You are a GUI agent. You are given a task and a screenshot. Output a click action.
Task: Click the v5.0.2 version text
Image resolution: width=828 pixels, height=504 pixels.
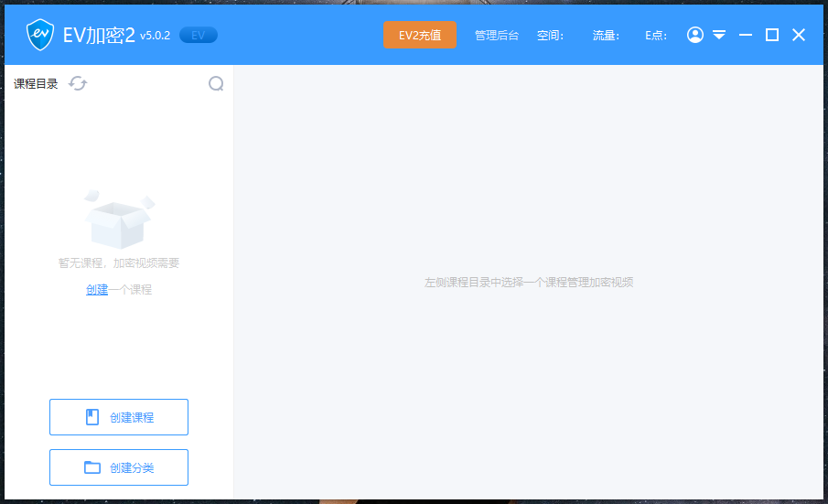(156, 36)
